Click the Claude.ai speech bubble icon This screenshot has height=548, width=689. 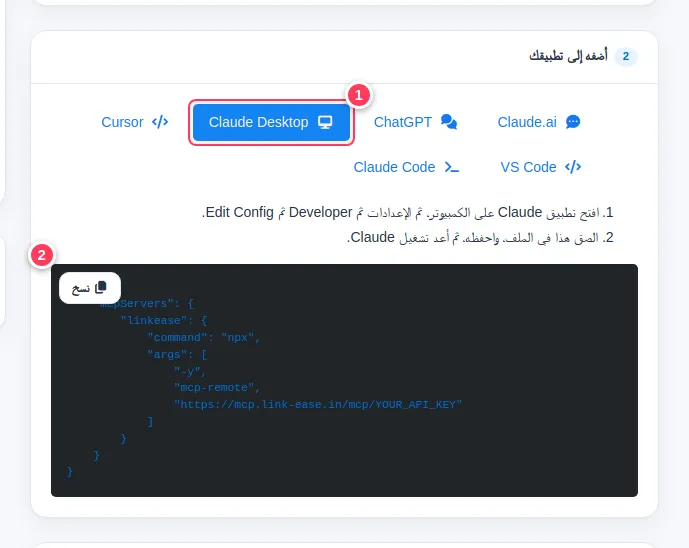tap(573, 122)
